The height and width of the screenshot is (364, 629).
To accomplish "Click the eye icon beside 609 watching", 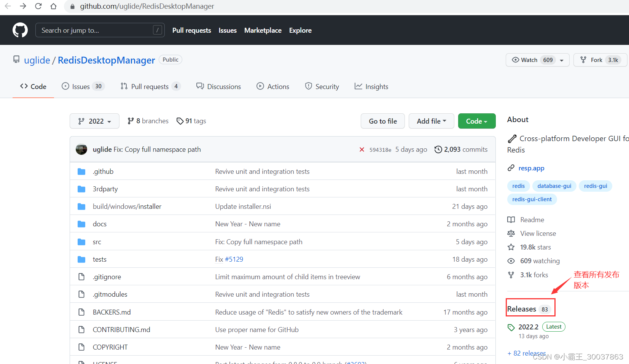I will [511, 261].
